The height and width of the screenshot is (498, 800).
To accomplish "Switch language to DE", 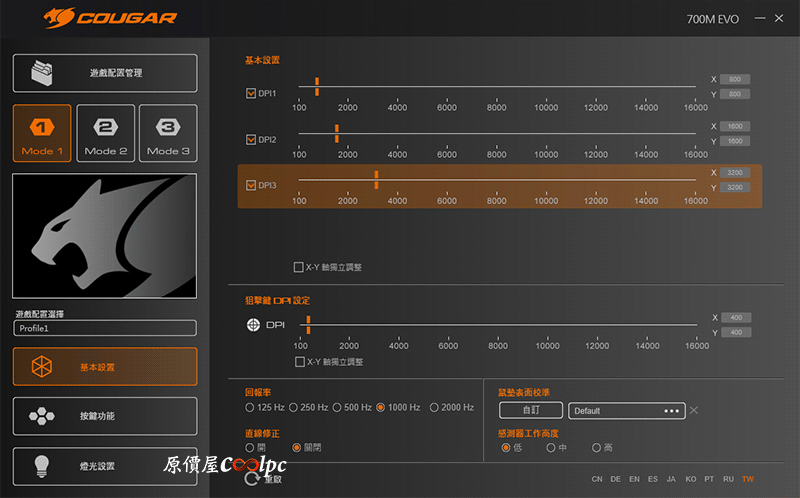I will (x=616, y=479).
